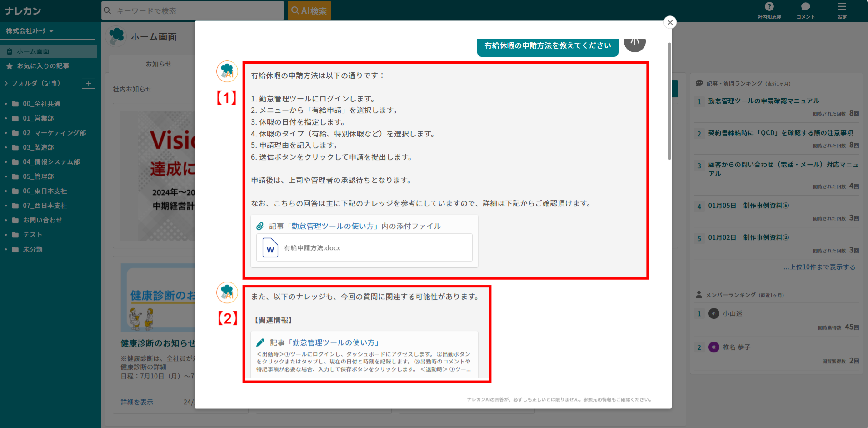The height and width of the screenshot is (428, 868).
Task: Click the paperclip icon on the attachment card
Action: (260, 226)
